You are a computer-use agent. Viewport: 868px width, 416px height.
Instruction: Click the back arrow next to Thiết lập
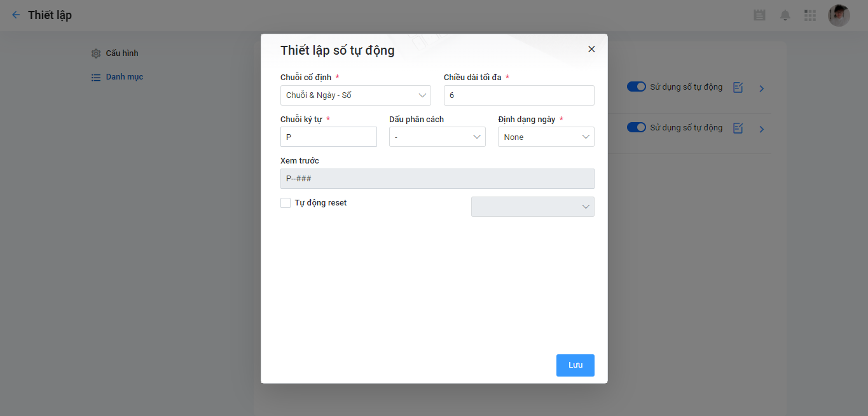point(16,15)
